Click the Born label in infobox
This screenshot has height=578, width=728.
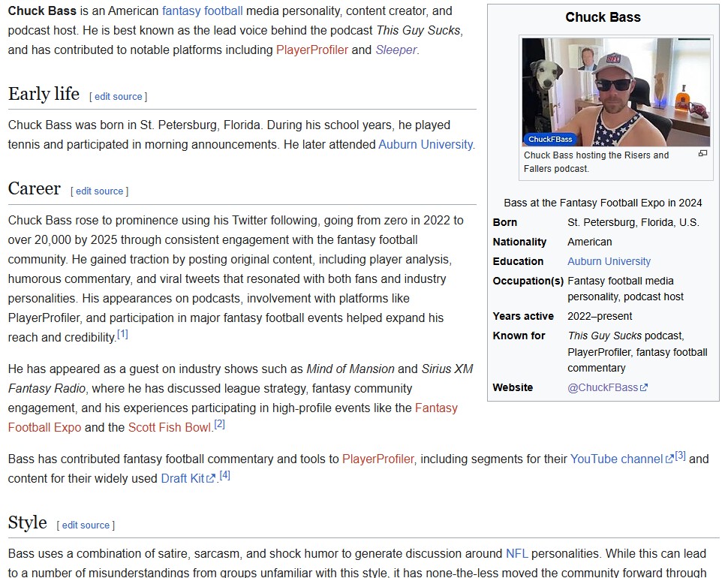pos(504,222)
